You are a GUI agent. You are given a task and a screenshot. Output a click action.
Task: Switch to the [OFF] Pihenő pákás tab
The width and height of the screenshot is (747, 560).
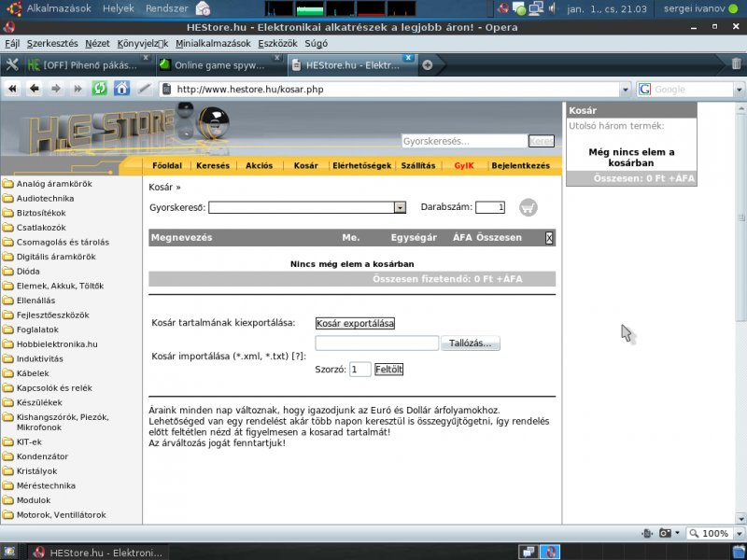(88, 65)
